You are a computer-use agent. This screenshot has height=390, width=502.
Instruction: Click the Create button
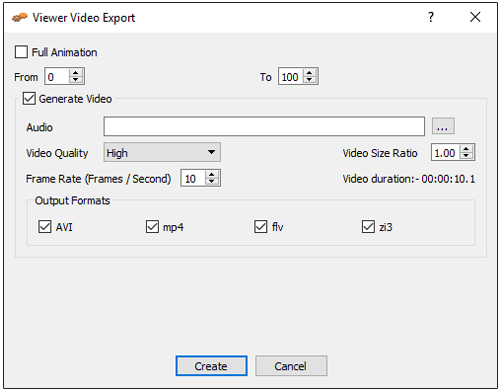211,366
